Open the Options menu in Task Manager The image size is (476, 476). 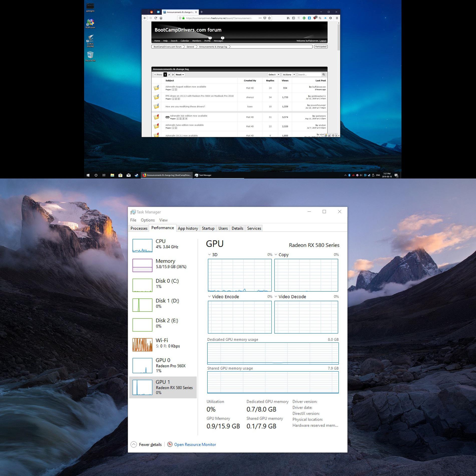(147, 220)
